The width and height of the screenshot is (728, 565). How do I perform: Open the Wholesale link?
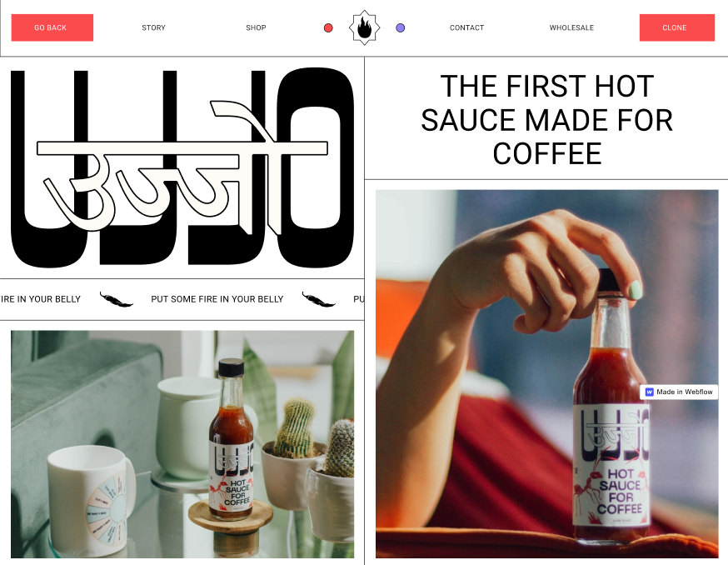[x=571, y=27]
